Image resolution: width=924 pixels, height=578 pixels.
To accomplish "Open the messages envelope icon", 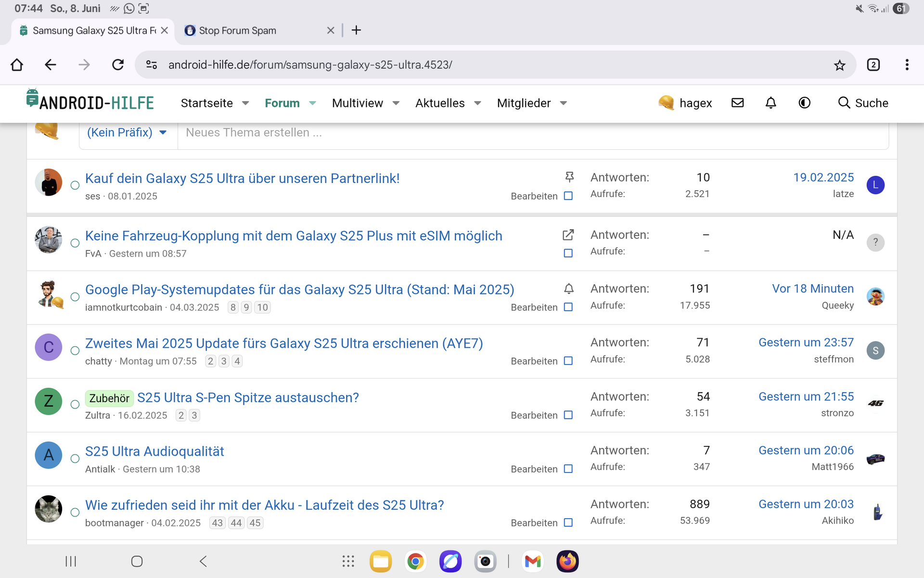I will pyautogui.click(x=737, y=103).
